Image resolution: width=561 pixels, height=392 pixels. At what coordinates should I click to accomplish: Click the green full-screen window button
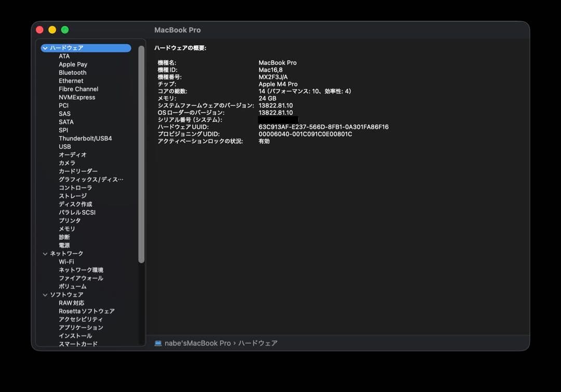tap(65, 30)
